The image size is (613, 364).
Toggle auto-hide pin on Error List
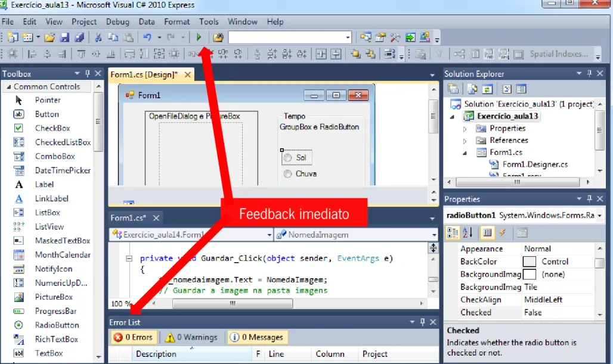tap(423, 322)
